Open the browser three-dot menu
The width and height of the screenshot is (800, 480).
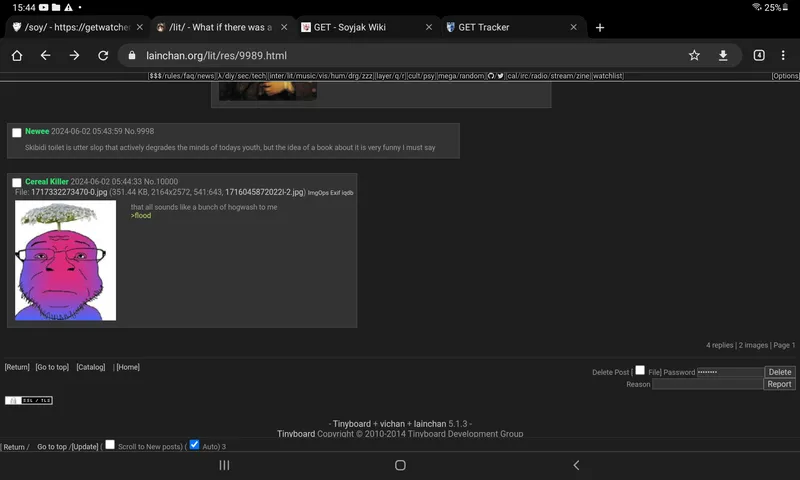(785, 56)
